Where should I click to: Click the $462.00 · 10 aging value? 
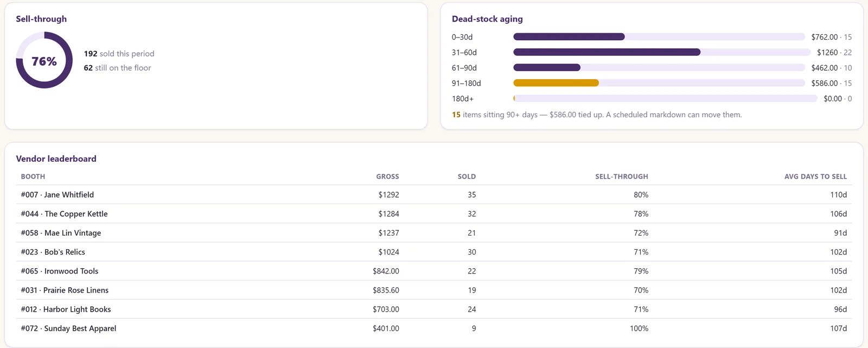(832, 68)
